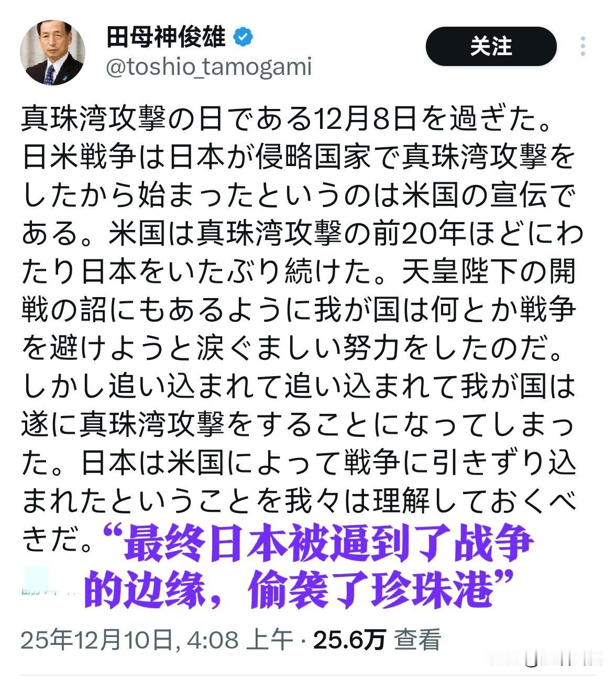
Task: Follow the account with the 关注 button
Action: tap(491, 46)
